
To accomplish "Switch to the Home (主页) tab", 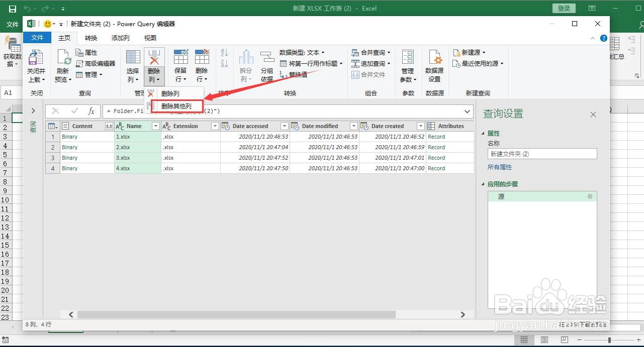I will tap(64, 38).
